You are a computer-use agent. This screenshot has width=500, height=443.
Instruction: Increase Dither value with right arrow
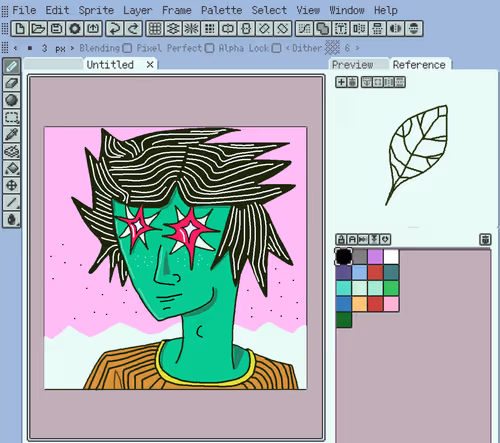coord(357,48)
